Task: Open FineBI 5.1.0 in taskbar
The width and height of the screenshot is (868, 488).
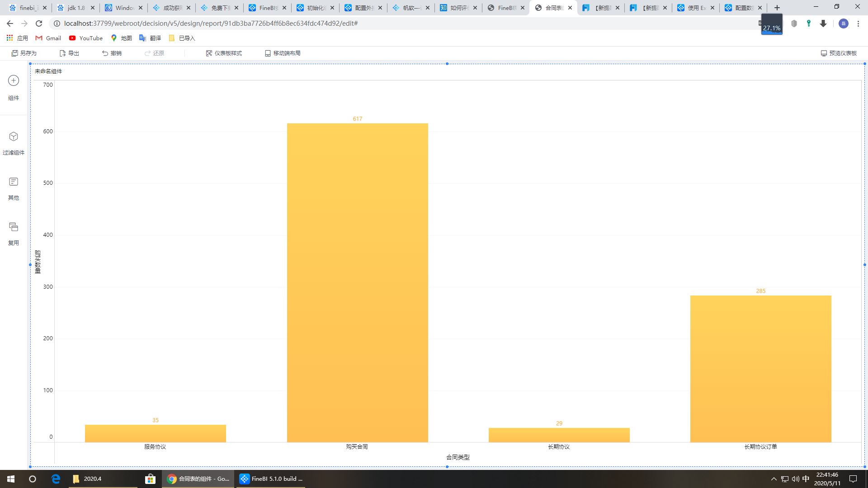Action: [271, 479]
